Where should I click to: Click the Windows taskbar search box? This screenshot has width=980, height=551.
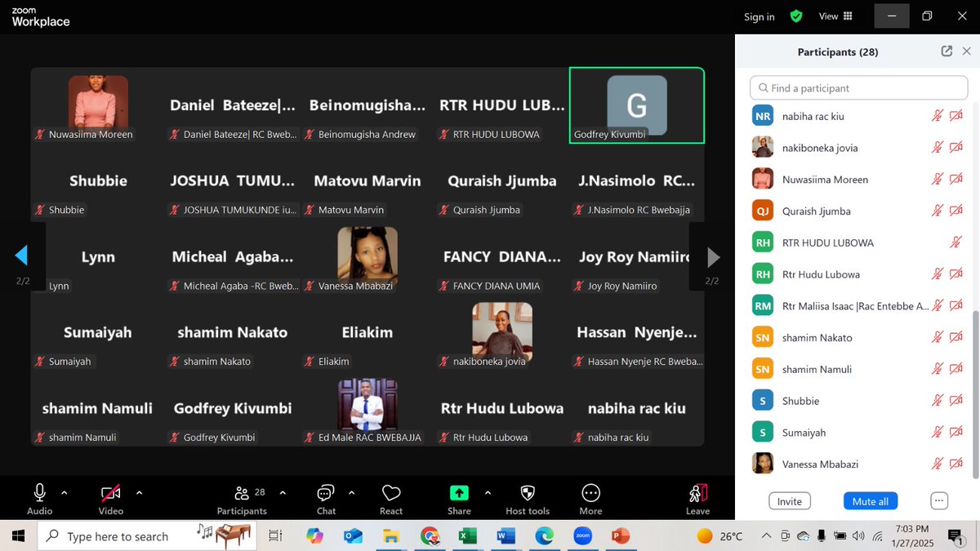[x=147, y=536]
